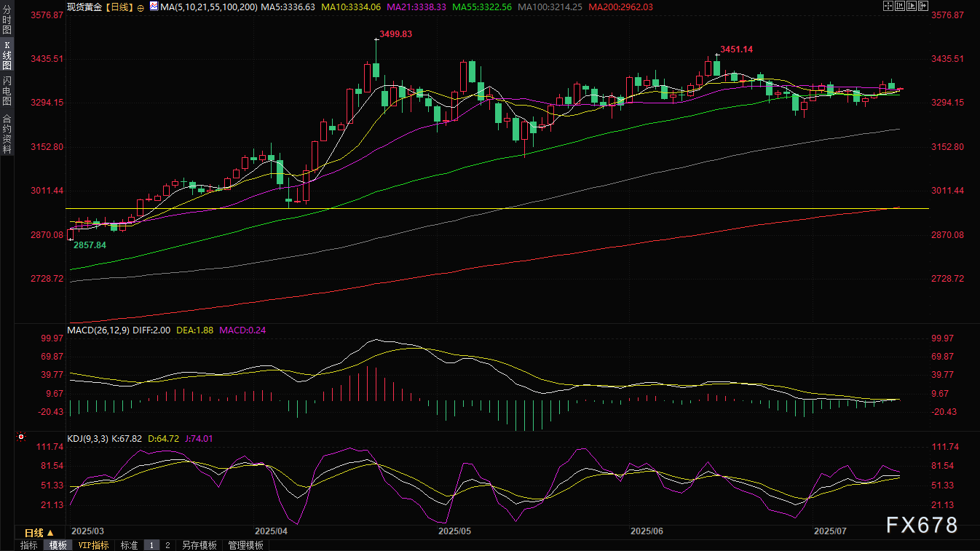This screenshot has height=551, width=980.
Task: Click the MA indicator chart icon
Action: click(x=153, y=7)
